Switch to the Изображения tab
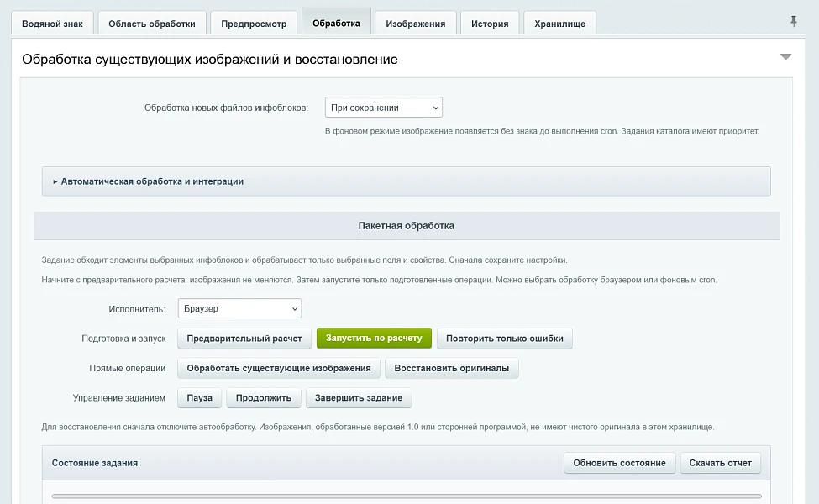Viewport: 819px width, 504px height. click(416, 24)
